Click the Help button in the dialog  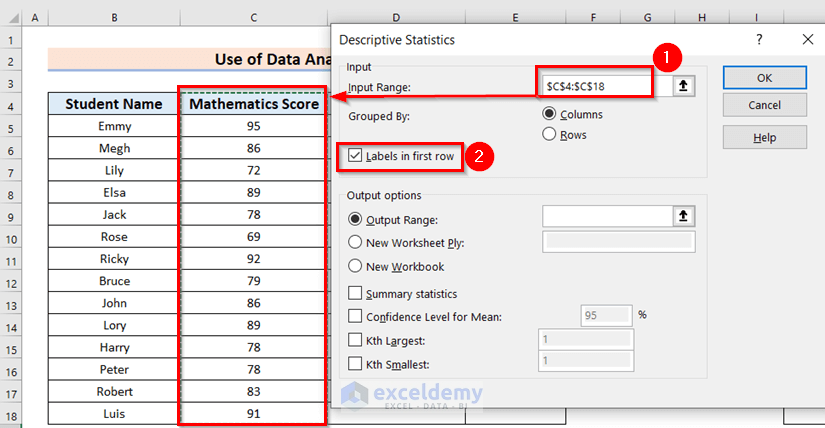[x=764, y=138]
